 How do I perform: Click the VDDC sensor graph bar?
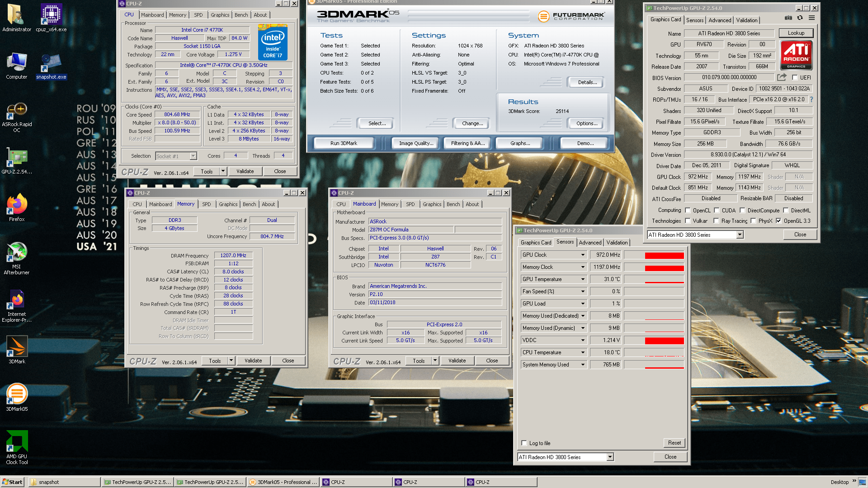point(654,341)
